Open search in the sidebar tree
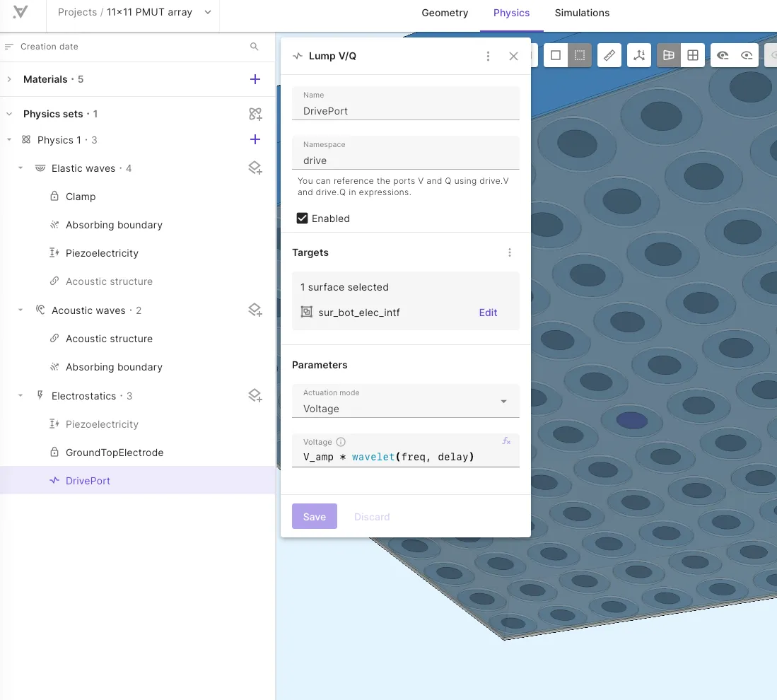Image resolution: width=777 pixels, height=700 pixels. tap(255, 47)
